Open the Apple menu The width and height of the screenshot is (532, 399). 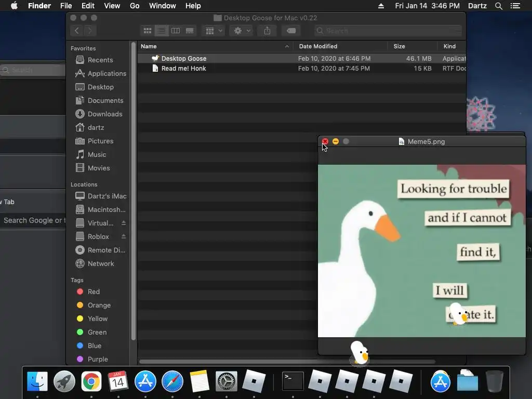(x=14, y=6)
